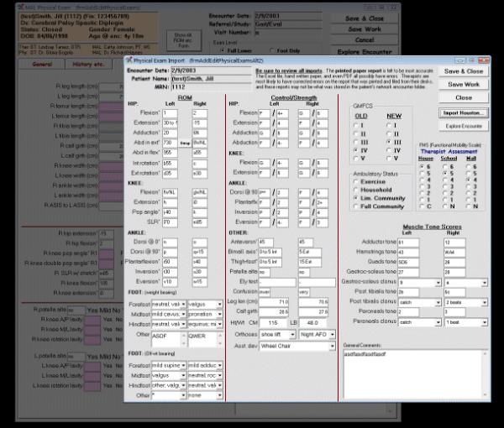This screenshot has width=504, height=428.
Task: Select GMFCS NEW level II
Action: point(389,134)
